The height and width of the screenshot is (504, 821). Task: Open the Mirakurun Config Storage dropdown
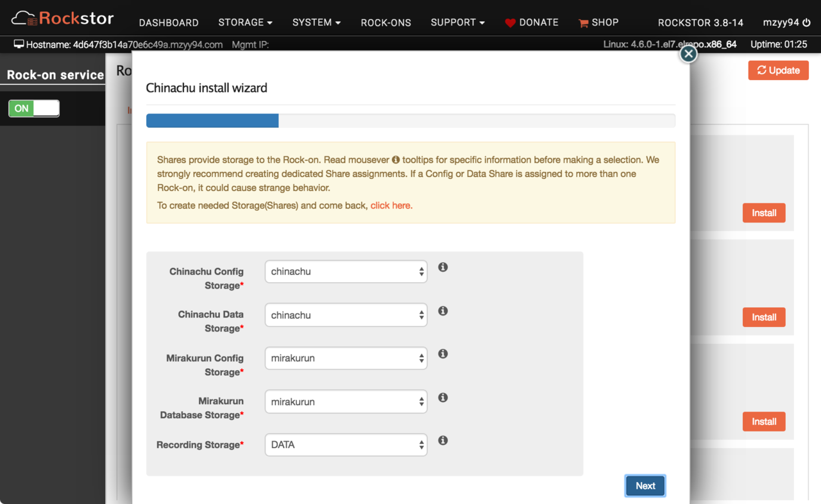coord(346,358)
